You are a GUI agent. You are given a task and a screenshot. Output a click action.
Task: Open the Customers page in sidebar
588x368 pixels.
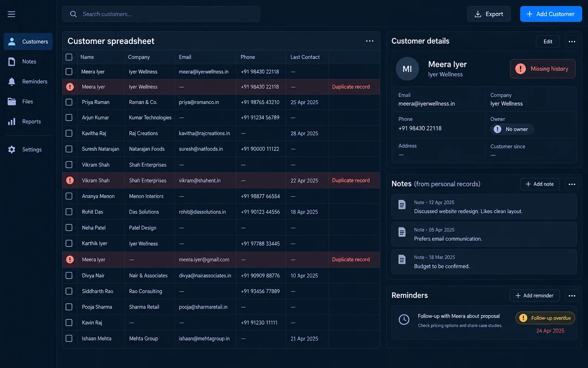28,42
